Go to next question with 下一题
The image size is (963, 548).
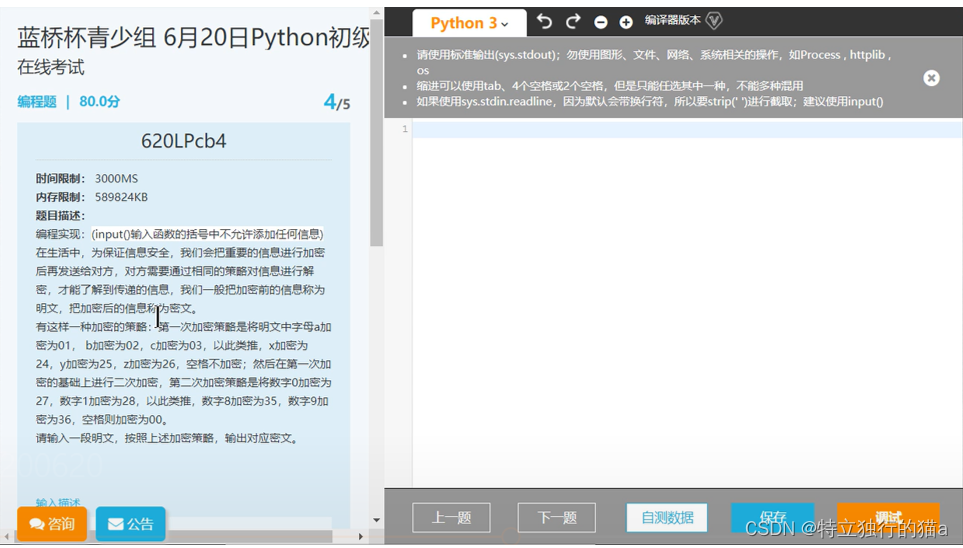[x=556, y=517]
